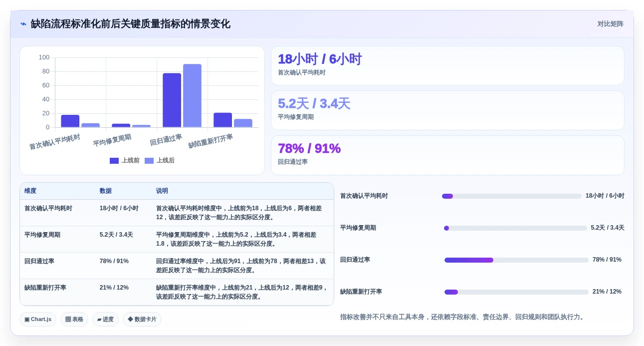Select table row cell 平均修复周期
Image resolution: width=644 pixels, height=346 pixels.
tap(42, 235)
